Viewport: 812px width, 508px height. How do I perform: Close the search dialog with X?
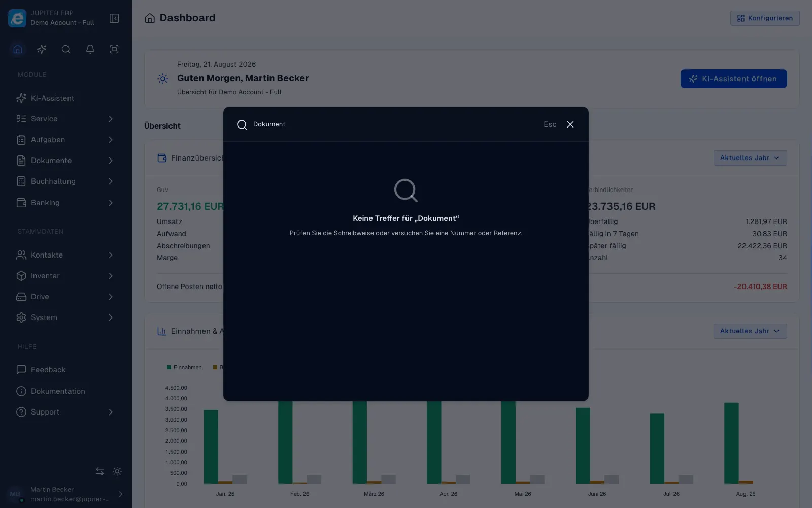(570, 124)
